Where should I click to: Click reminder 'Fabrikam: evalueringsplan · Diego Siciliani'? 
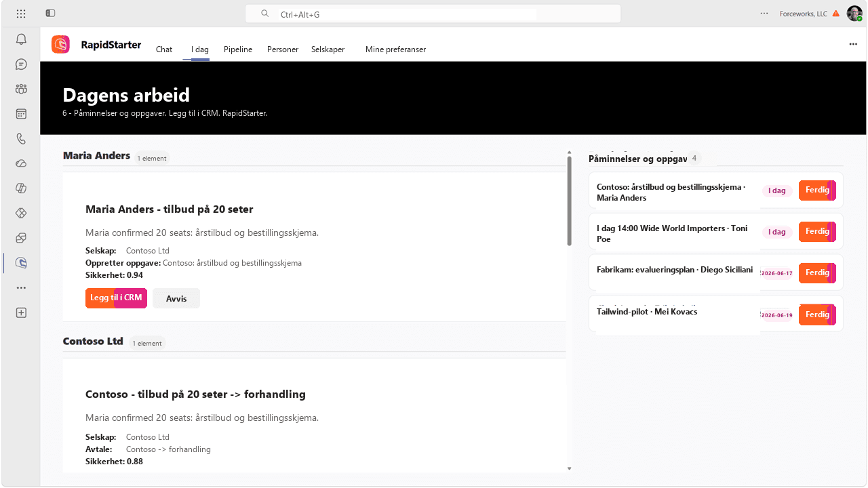click(x=675, y=270)
